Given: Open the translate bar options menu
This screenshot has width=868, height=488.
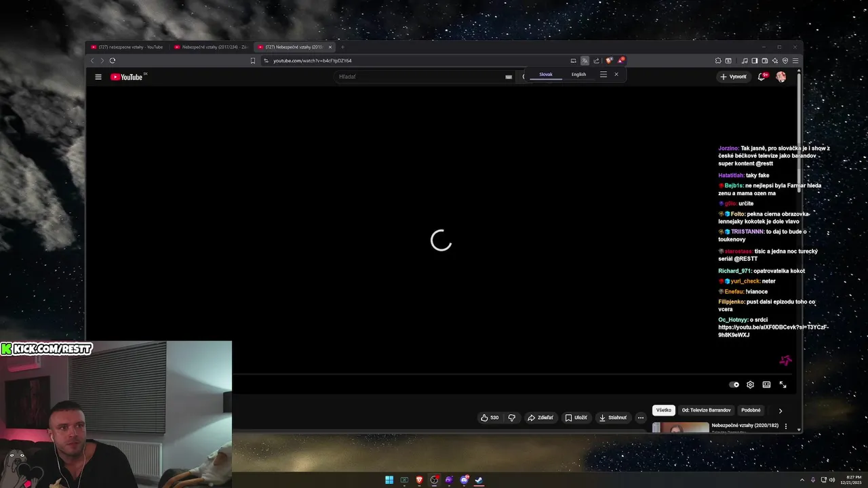Looking at the screenshot, I should pos(604,74).
